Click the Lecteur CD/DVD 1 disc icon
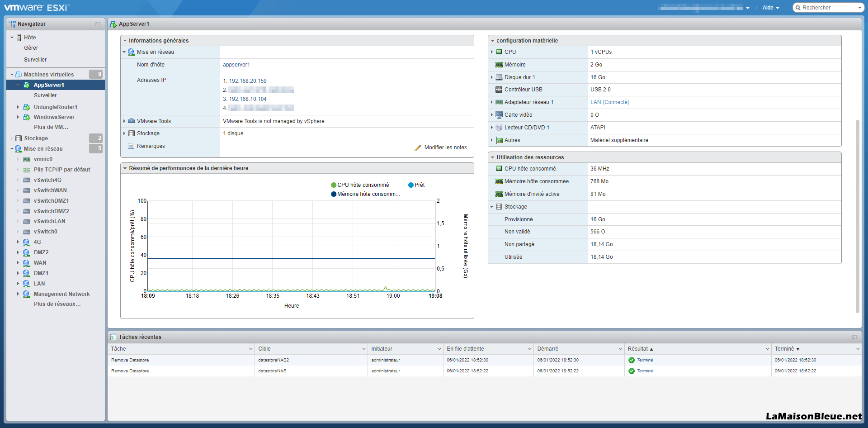The image size is (868, 428). pos(499,128)
